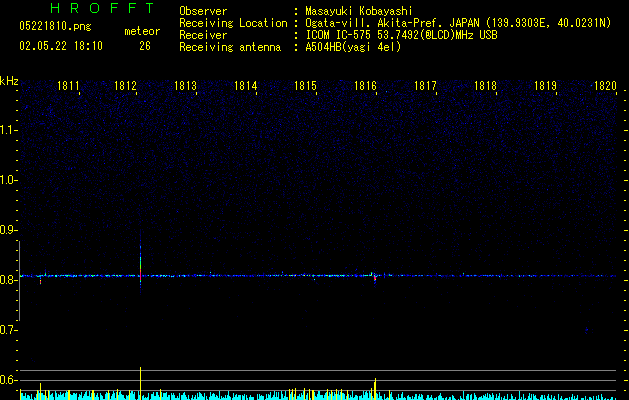Click the kHz axis unit label
The width and height of the screenshot is (629, 400).
(x=9, y=81)
